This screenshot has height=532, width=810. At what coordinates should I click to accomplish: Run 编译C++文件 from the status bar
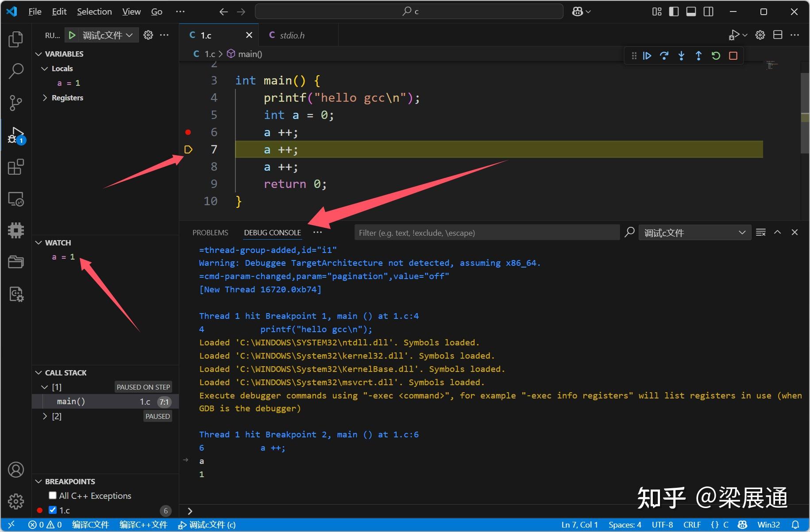(143, 524)
